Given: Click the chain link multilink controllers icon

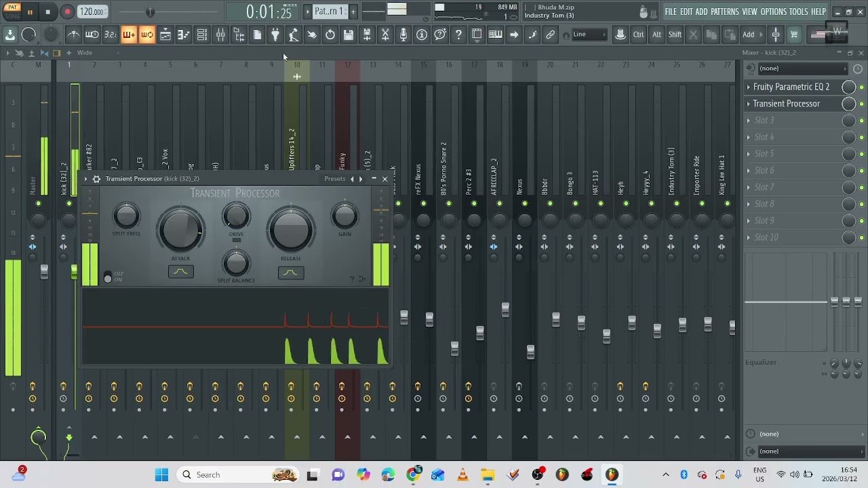Looking at the screenshot, I should point(551,35).
